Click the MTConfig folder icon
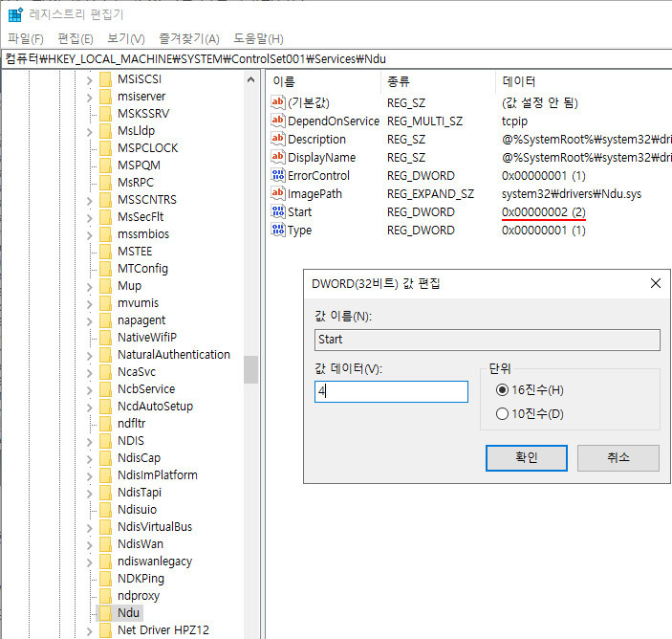 (105, 269)
